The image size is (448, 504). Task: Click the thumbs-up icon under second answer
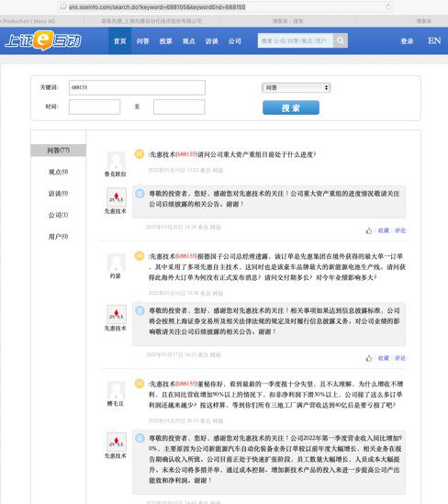pyautogui.click(x=369, y=358)
